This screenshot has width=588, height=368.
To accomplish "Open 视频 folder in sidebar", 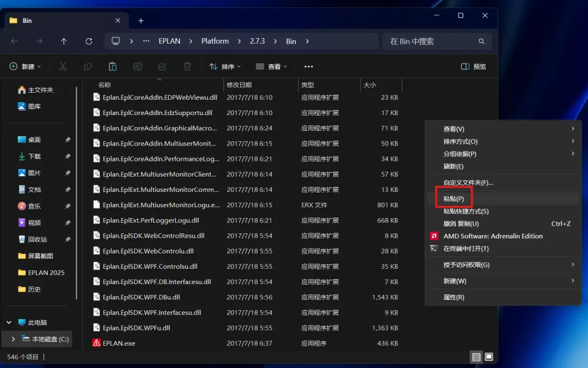I will click(29, 222).
